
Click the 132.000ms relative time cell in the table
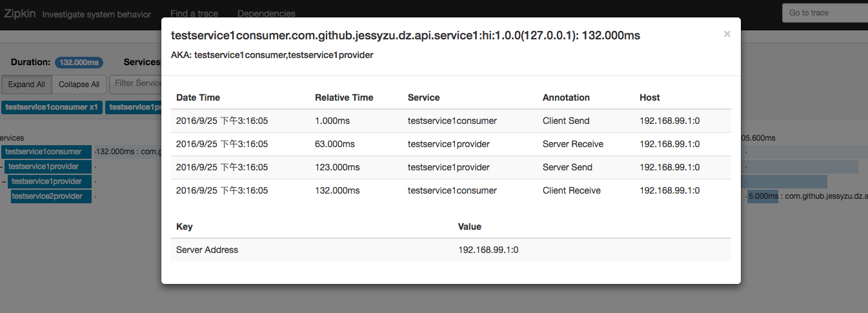[337, 190]
